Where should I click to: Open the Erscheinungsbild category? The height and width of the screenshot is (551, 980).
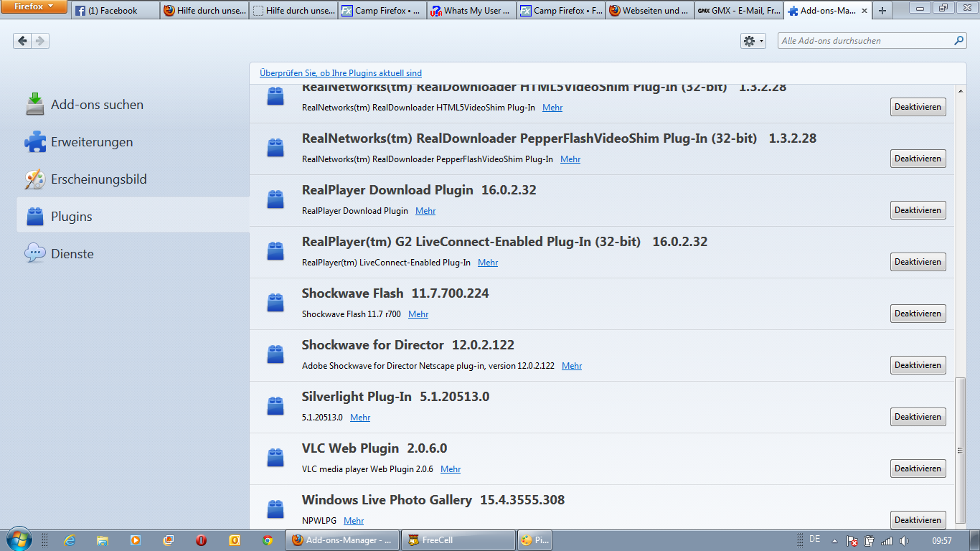[98, 179]
